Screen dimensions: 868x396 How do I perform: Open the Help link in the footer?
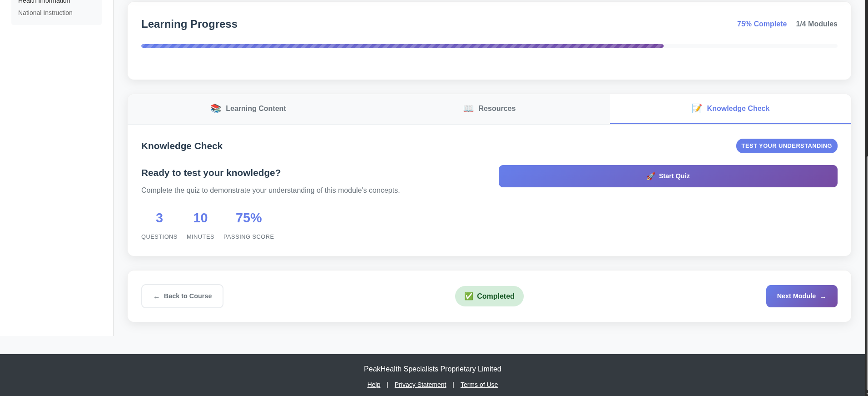pyautogui.click(x=373, y=385)
